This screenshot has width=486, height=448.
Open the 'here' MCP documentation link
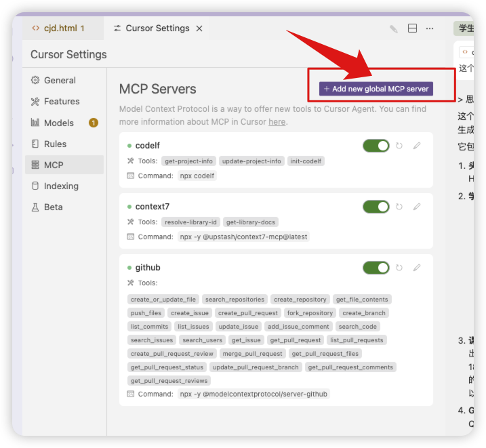pyautogui.click(x=277, y=122)
